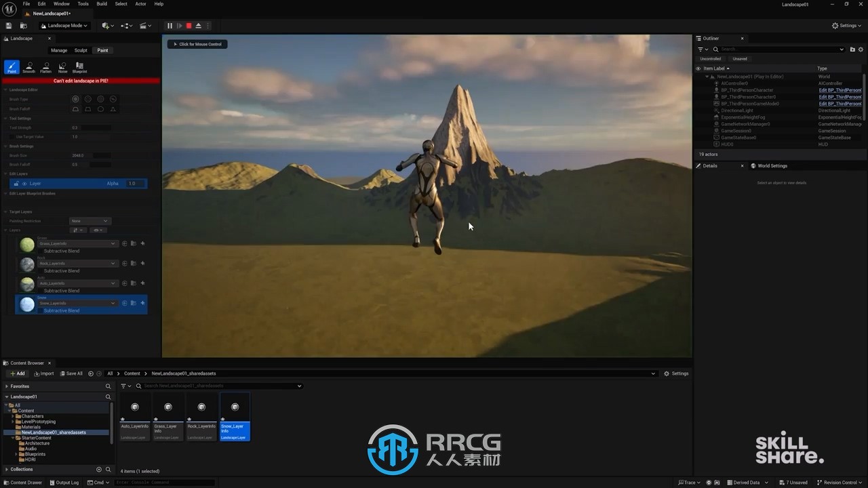
Task: Switch to the Sculpt tab
Action: (81, 50)
